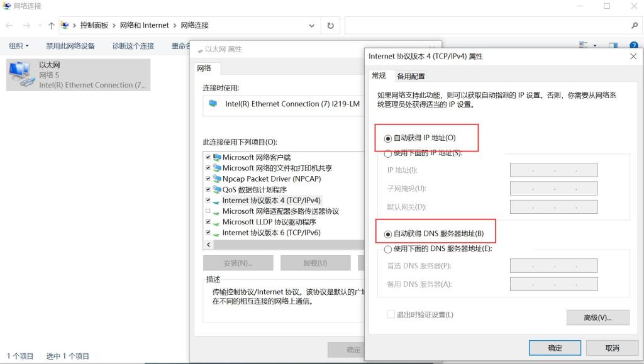
Task: Select 使用下面的 IP 地址 radio button
Action: tap(388, 153)
